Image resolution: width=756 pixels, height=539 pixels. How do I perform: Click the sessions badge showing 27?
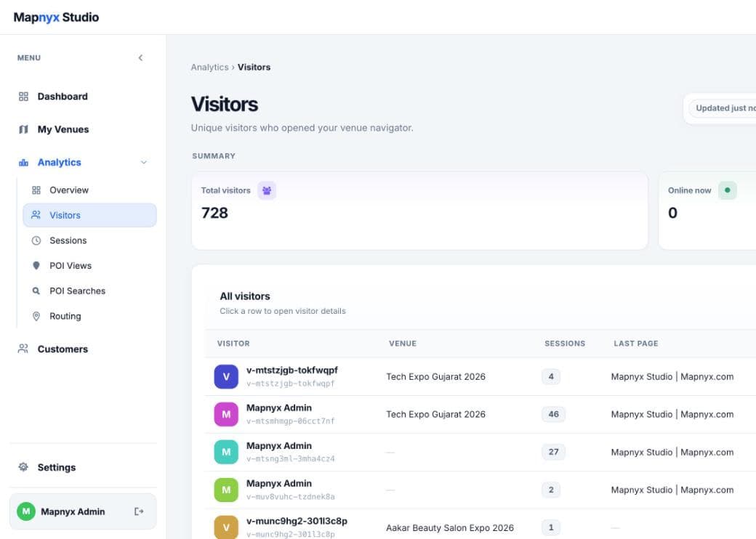coord(553,452)
